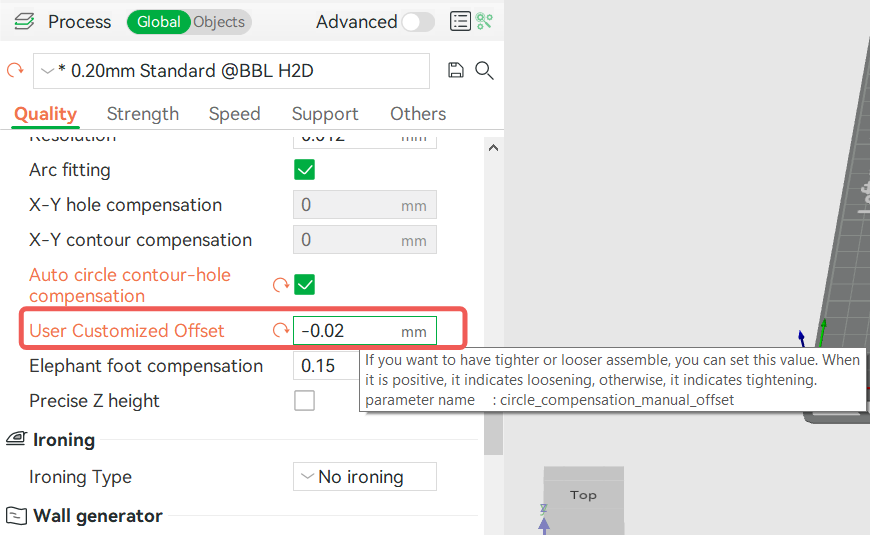Open the 0.20mm Standard preset dropdown
This screenshot has height=535, width=870.
(231, 71)
